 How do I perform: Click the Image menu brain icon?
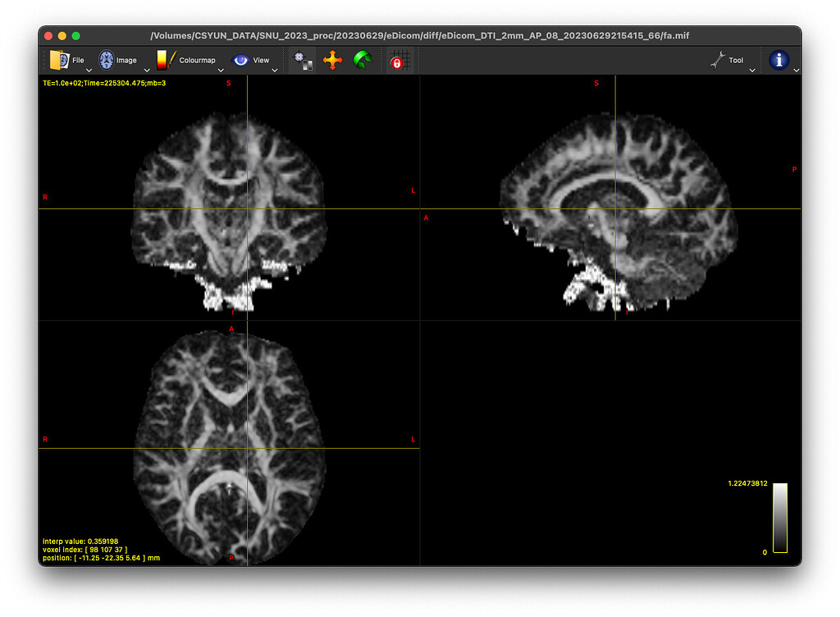(x=106, y=59)
